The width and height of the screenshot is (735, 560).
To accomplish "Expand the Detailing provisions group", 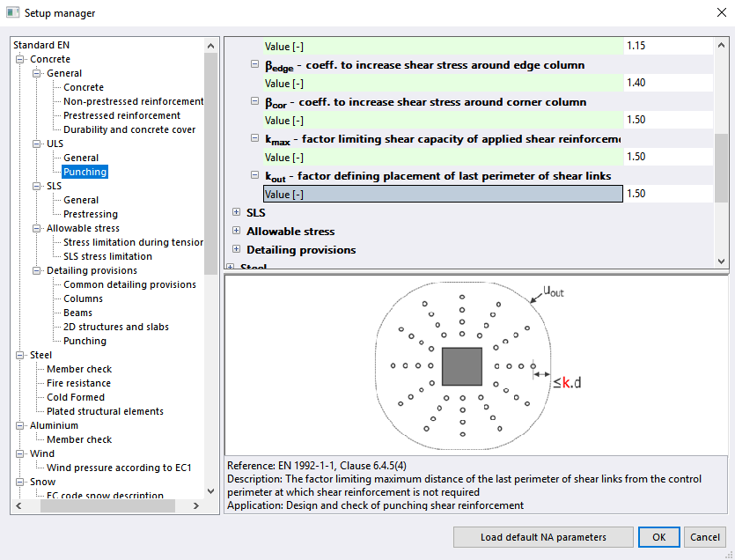I will click(x=236, y=250).
